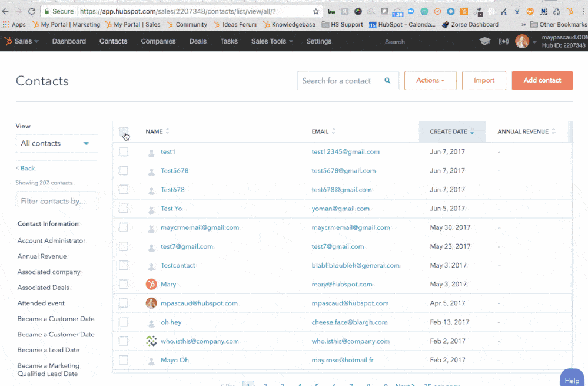Click inside the Filter contacts by field
This screenshot has width=588, height=386.
pos(56,200)
